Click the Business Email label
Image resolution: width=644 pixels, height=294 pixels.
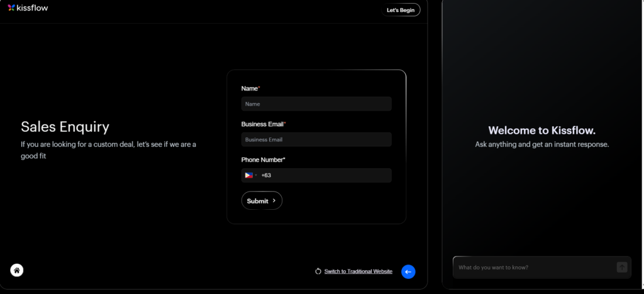pyautogui.click(x=263, y=124)
